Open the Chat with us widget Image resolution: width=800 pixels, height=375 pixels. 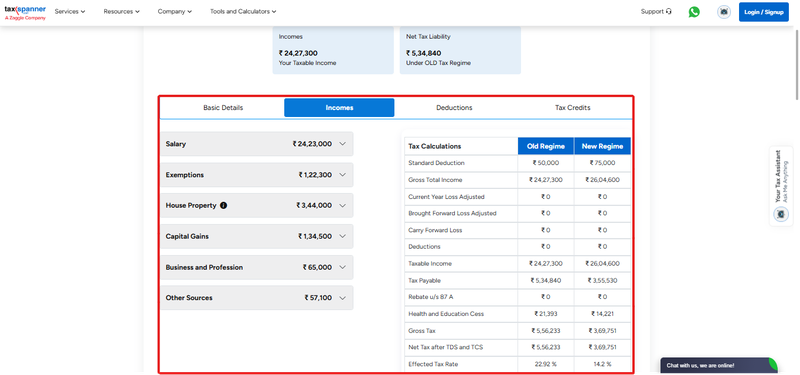coord(718,365)
